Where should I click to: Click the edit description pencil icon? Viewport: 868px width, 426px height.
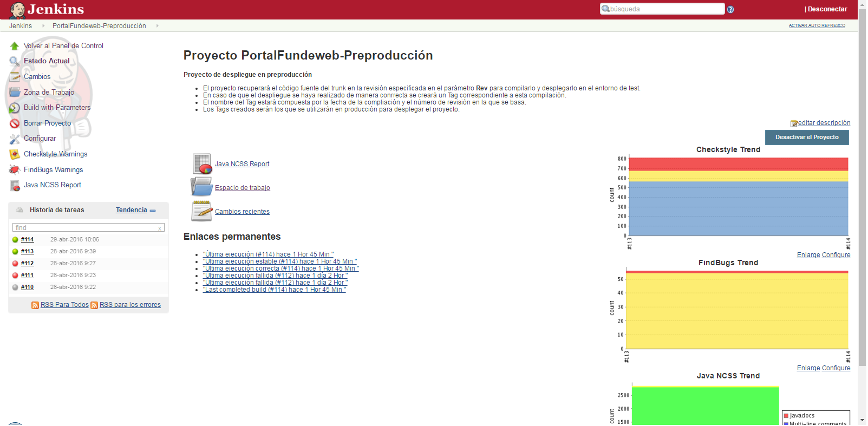pos(794,123)
